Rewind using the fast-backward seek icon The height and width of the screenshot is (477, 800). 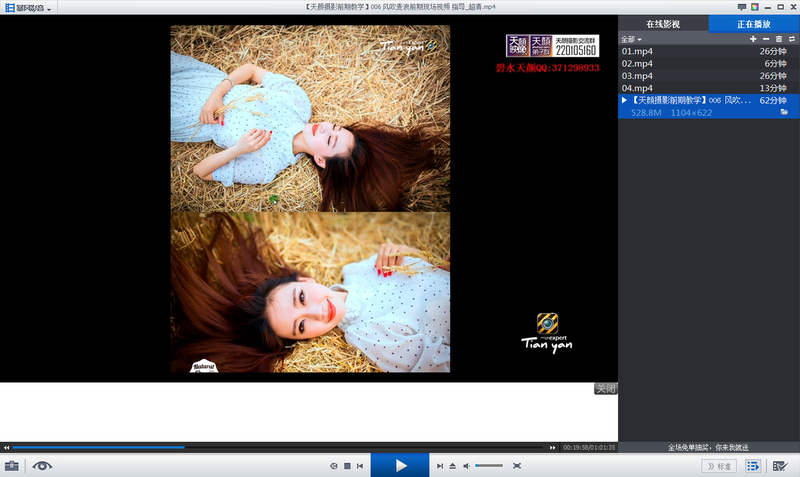(6, 447)
